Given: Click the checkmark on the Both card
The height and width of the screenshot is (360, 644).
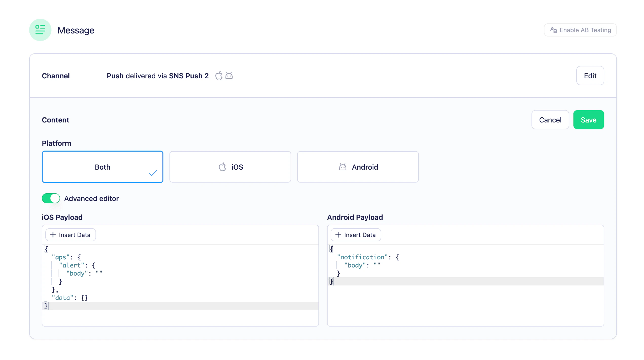Looking at the screenshot, I should [153, 173].
